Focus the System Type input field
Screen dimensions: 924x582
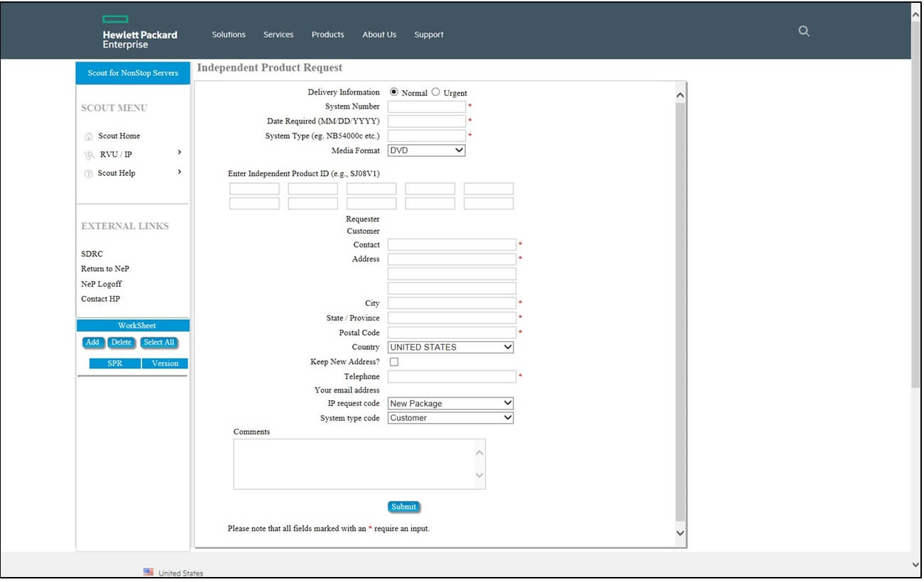point(427,136)
